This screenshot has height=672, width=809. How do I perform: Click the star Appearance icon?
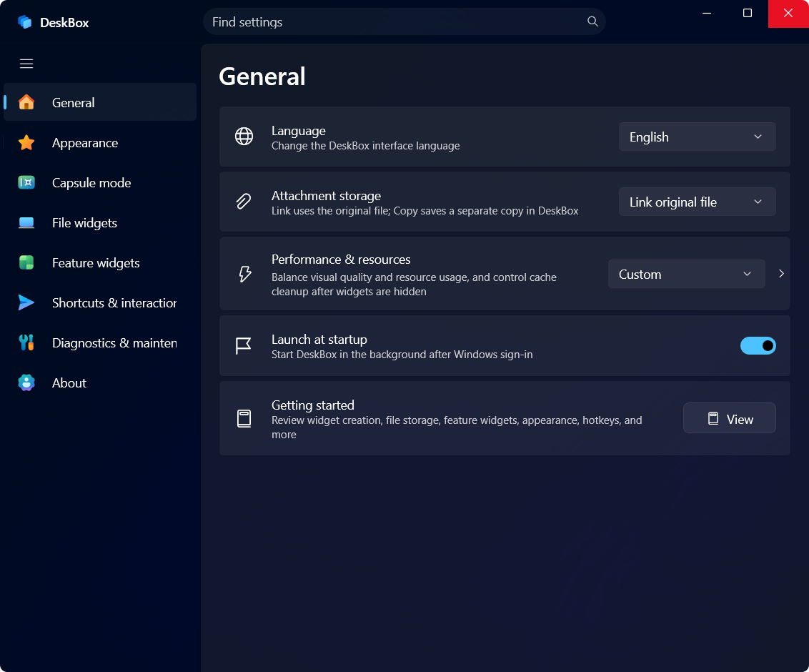26,142
